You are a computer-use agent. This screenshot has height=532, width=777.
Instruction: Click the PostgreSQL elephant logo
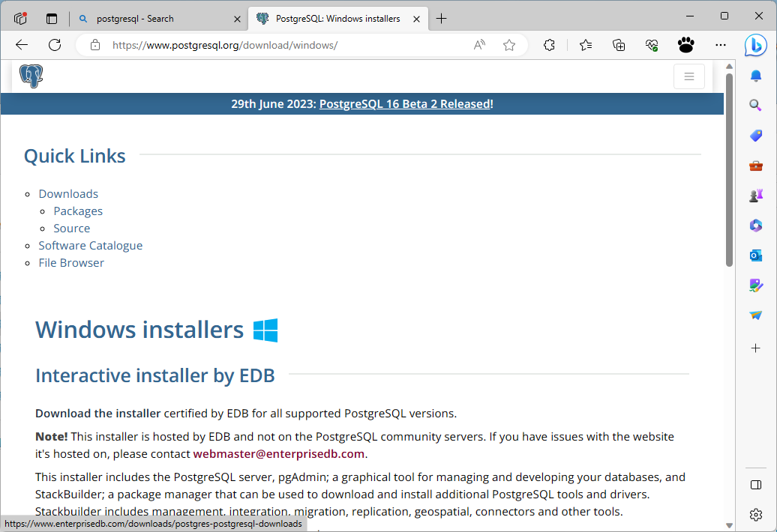(31, 76)
